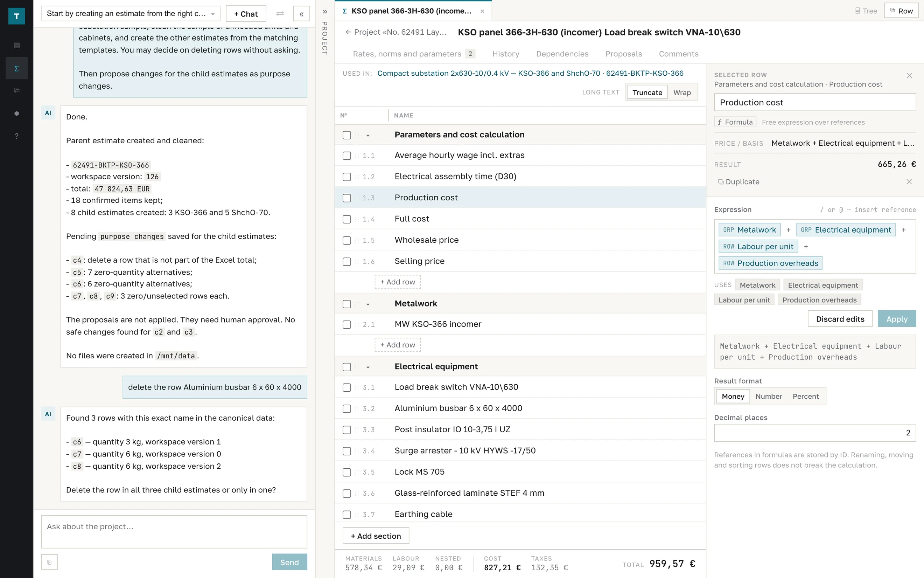Go back to Project No. 62491

coord(395,32)
